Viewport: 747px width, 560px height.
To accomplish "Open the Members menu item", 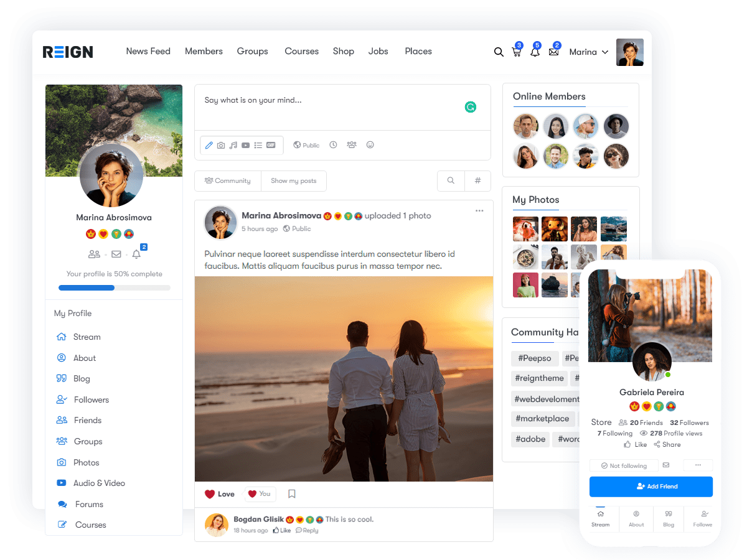I will click(204, 52).
